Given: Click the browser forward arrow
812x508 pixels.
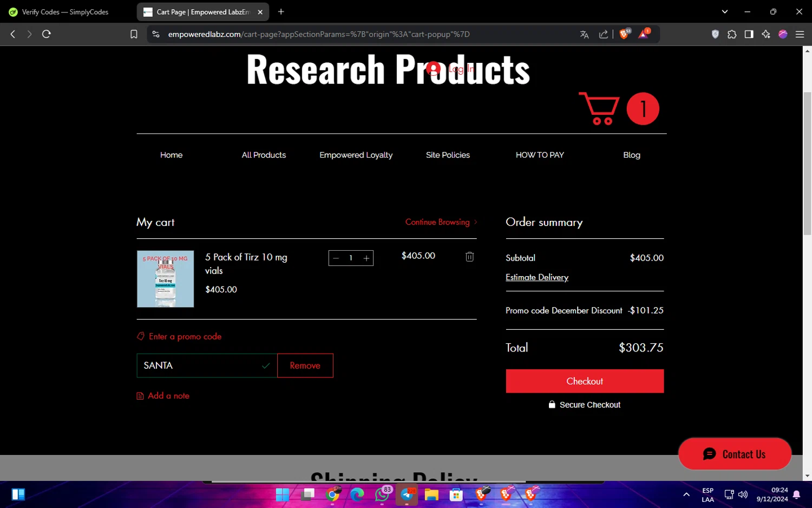Looking at the screenshot, I should point(29,34).
